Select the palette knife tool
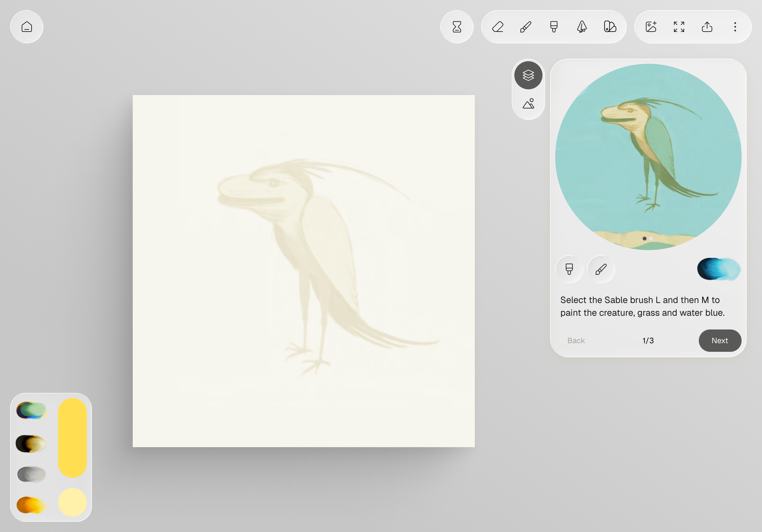This screenshot has height=532, width=762. pyautogui.click(x=581, y=27)
